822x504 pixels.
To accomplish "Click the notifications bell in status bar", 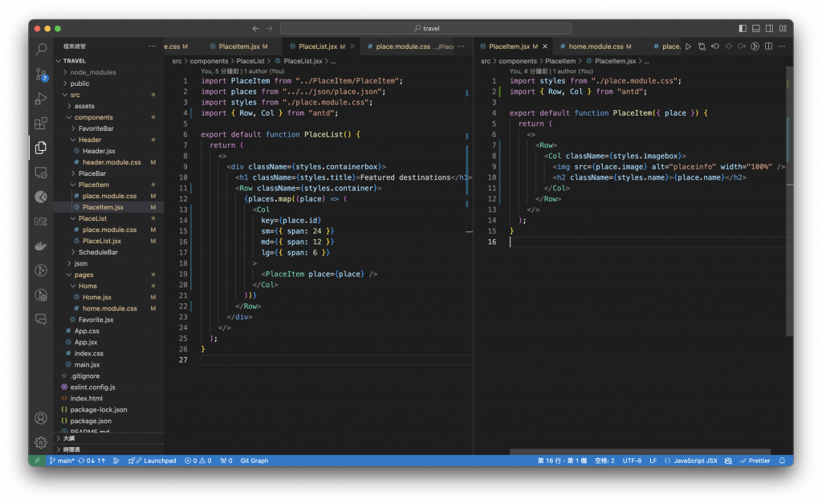I will pyautogui.click(x=782, y=461).
